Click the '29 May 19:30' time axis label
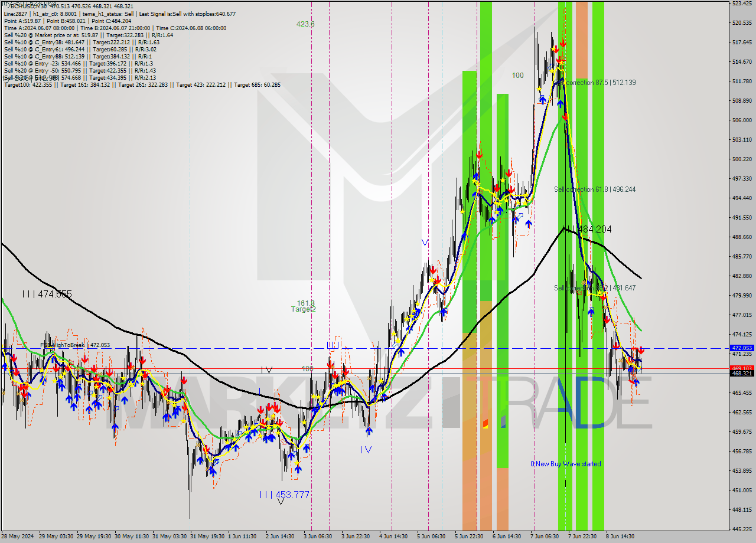This screenshot has width=756, height=543. pos(93,537)
